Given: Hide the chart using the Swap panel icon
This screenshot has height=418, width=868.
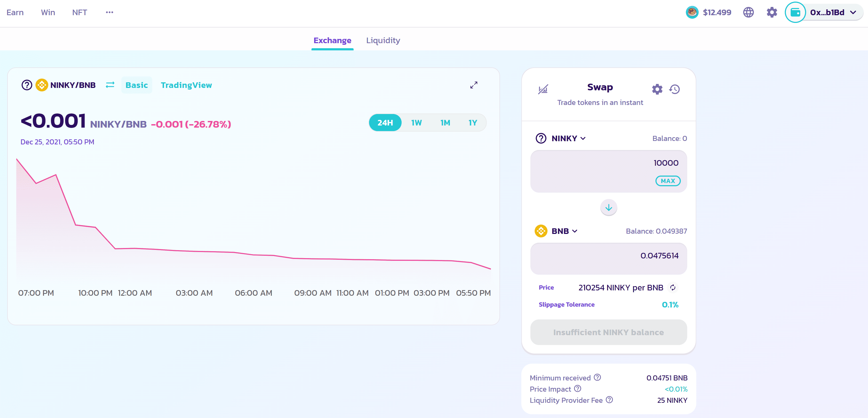Looking at the screenshot, I should tap(543, 89).
